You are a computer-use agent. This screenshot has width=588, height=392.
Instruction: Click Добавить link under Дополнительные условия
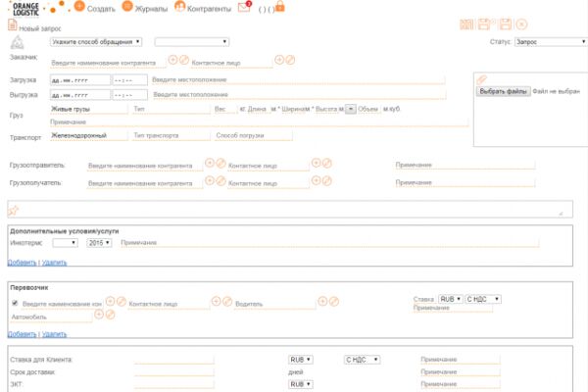pyautogui.click(x=22, y=263)
